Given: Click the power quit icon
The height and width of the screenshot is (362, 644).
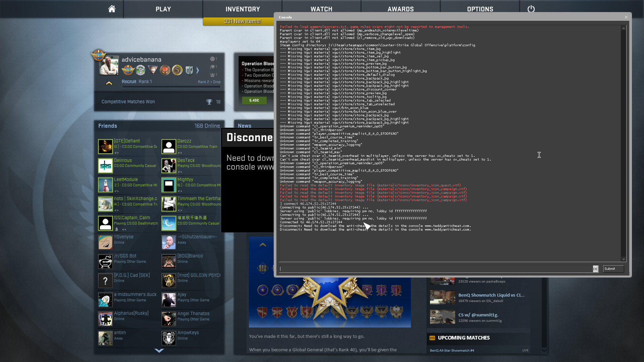Looking at the screenshot, I should click(531, 9).
